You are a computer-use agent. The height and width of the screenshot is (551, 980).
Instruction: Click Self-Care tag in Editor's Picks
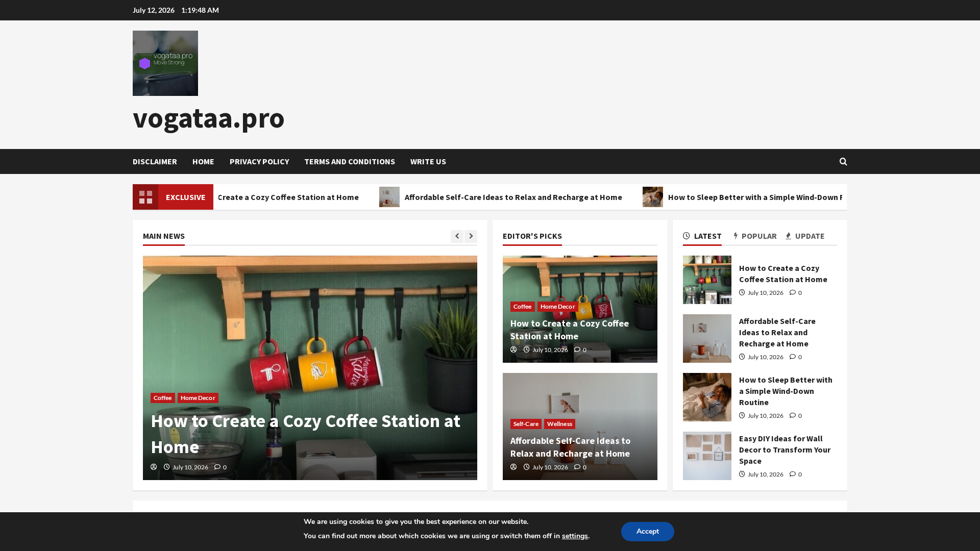[x=526, y=424]
